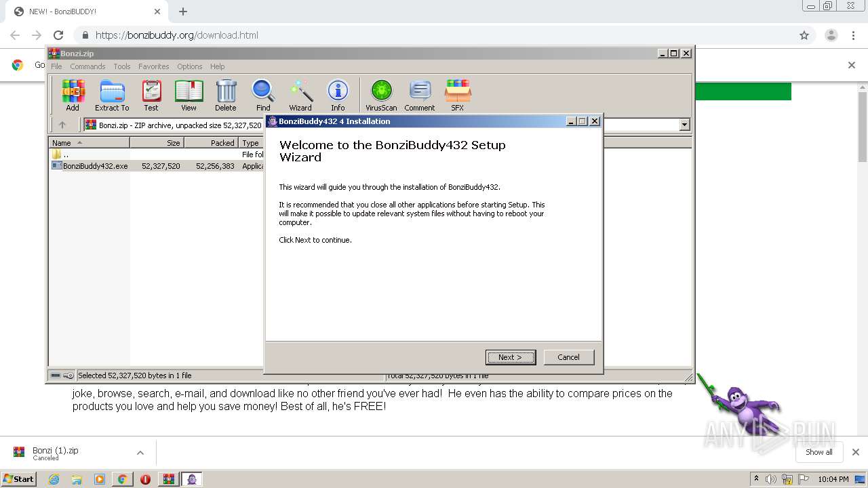Open Windows Media Player taskbar icon
Image resolution: width=868 pixels, height=488 pixels.
pos(100,479)
